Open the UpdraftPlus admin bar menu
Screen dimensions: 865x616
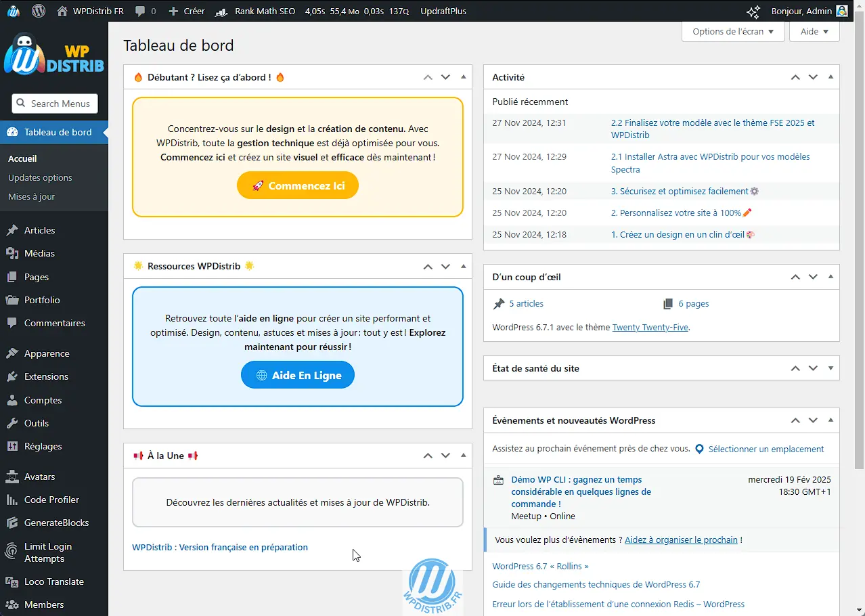(443, 11)
